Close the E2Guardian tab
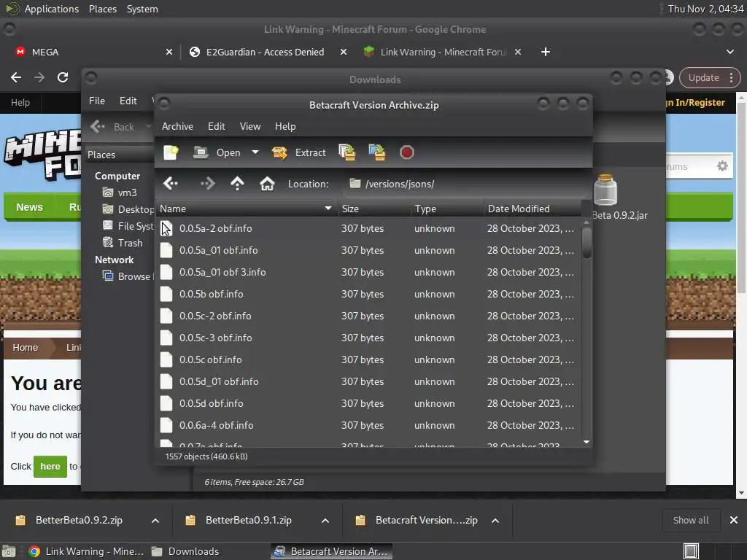Viewport: 747px width, 560px height. (344, 52)
